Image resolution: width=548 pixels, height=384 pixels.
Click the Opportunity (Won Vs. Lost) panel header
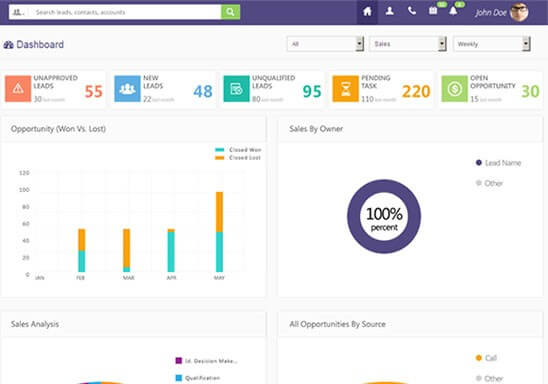click(133, 129)
